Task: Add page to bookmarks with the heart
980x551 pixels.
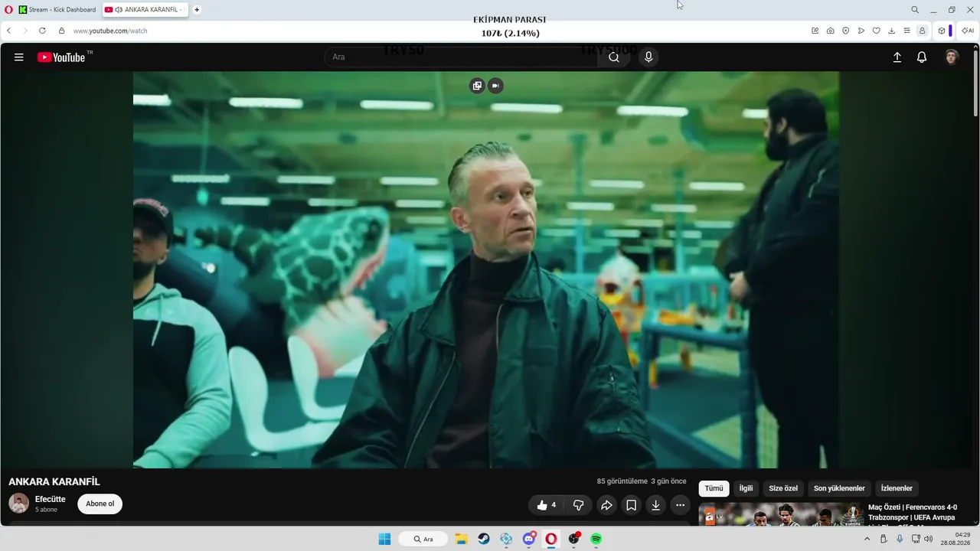Action: [877, 31]
